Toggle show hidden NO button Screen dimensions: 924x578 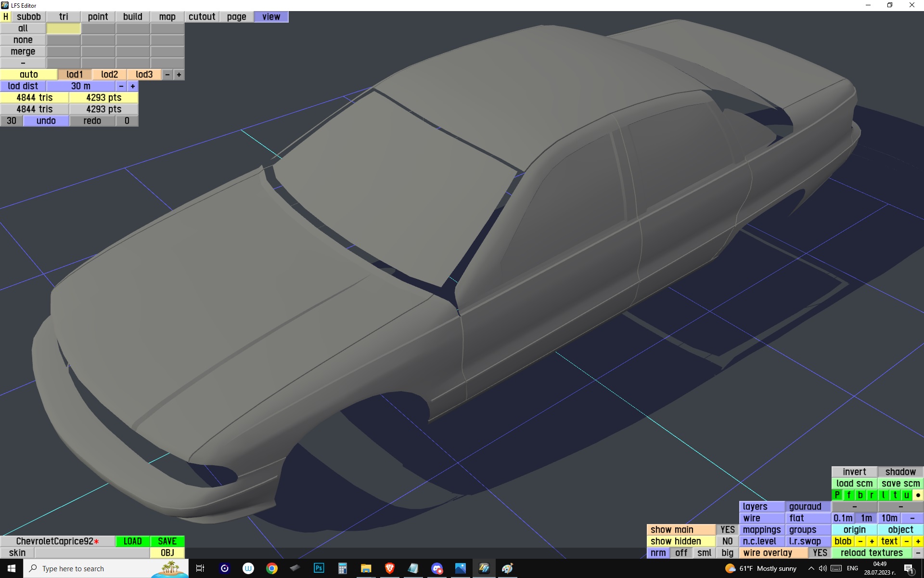[727, 541]
